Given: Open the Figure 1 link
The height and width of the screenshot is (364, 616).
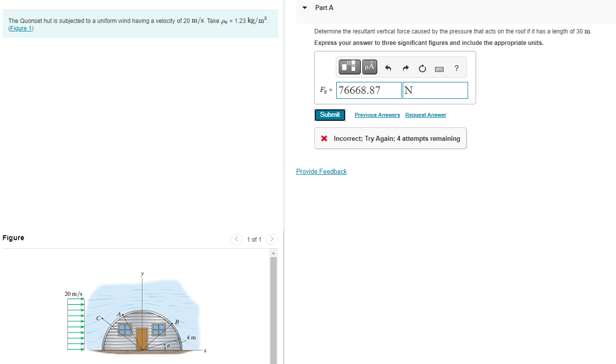Looking at the screenshot, I should [x=20, y=28].
